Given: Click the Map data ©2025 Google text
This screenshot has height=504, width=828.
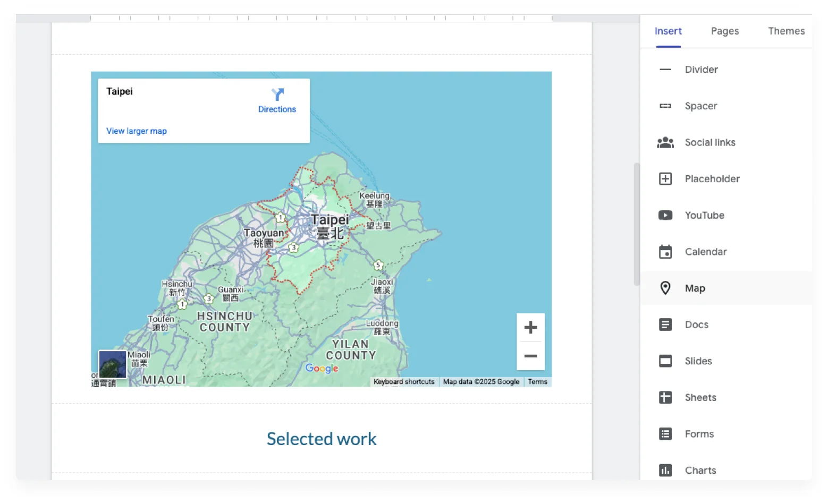Looking at the screenshot, I should click(481, 382).
